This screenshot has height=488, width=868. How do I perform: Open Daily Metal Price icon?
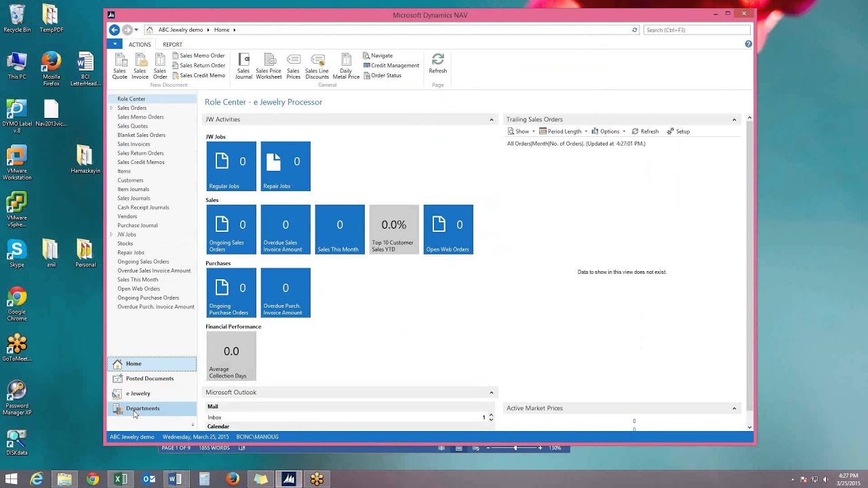pos(346,66)
